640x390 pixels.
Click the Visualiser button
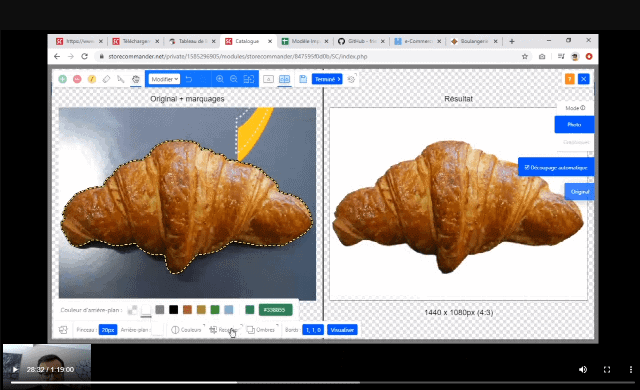[x=342, y=330]
